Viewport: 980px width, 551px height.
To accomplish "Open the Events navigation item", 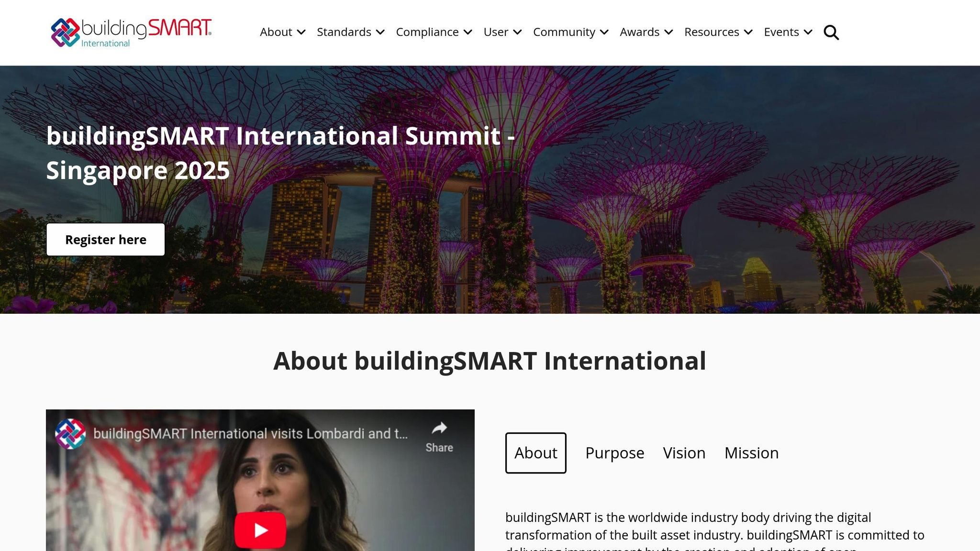I will (x=781, y=32).
